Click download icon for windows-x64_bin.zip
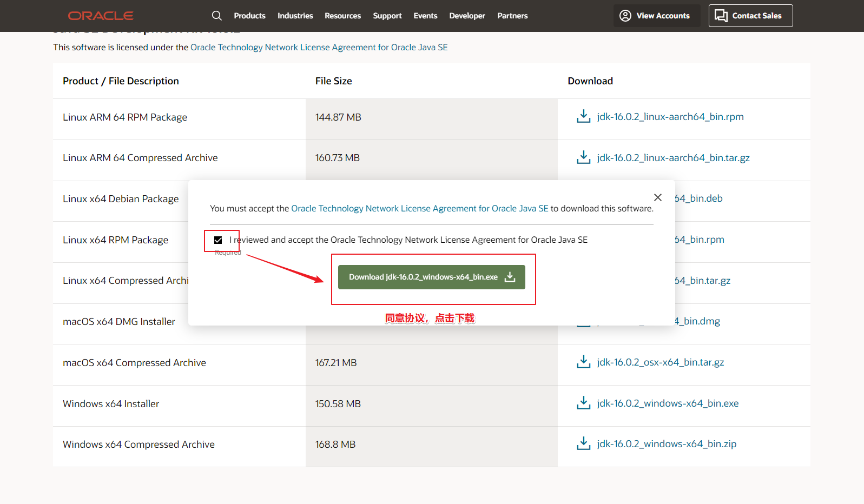The height and width of the screenshot is (504, 864). [584, 443]
